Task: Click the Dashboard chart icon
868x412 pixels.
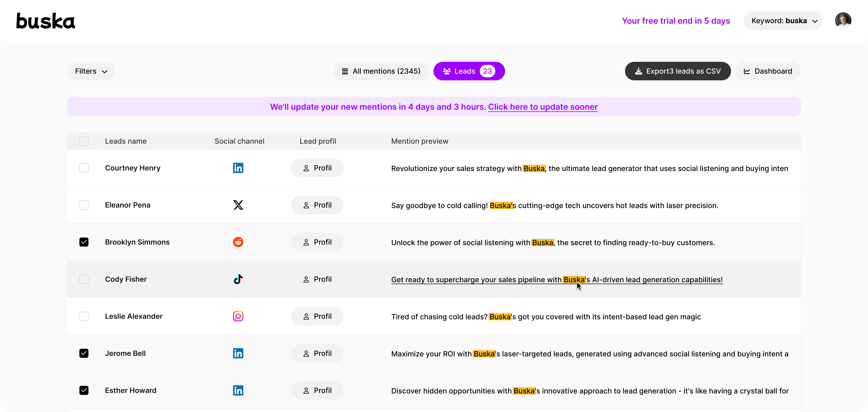Action: click(748, 71)
